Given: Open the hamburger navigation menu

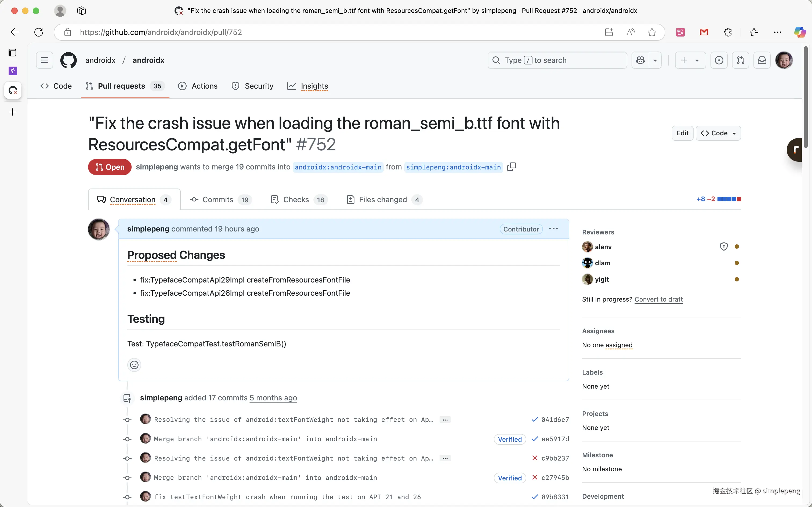Looking at the screenshot, I should tap(45, 60).
